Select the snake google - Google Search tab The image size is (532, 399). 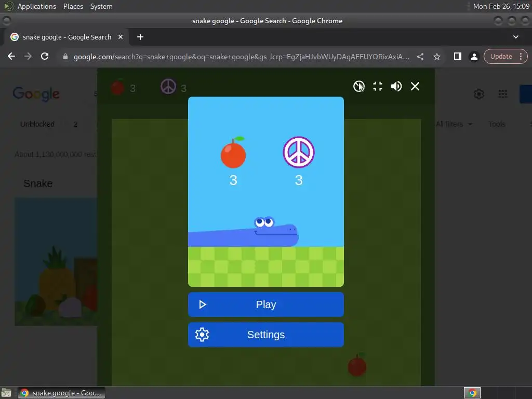click(x=66, y=37)
